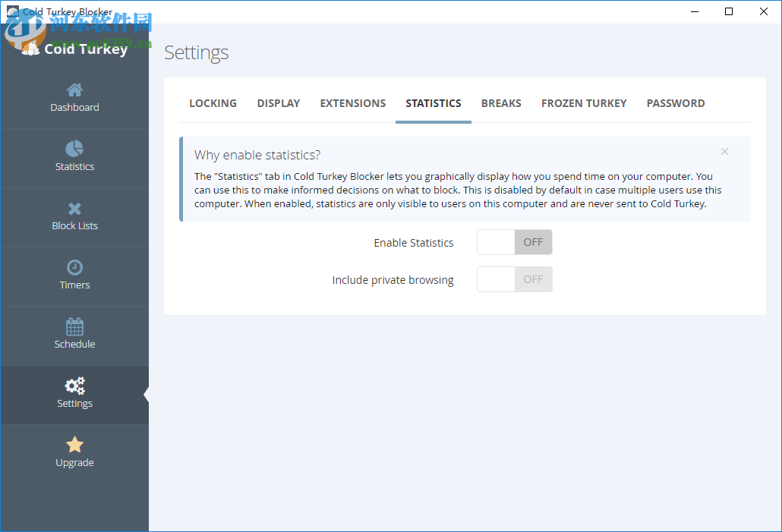Maximize the Cold Turkey Blocker window

pos(729,11)
